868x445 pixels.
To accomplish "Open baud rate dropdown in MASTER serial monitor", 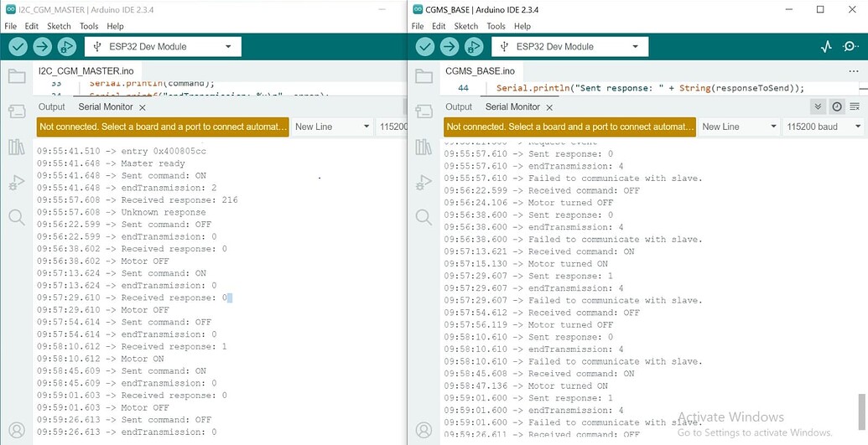I will 391,127.
